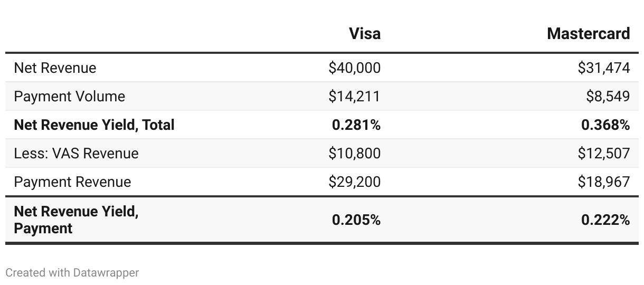Select the Payment Revenue row label
Viewport: 644px width, 285px height.
pos(72,182)
